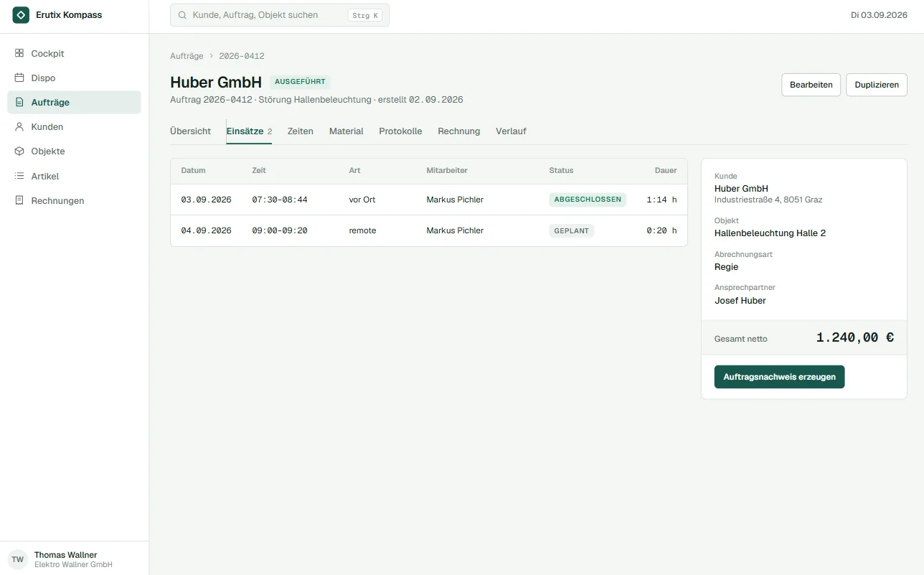Click the GEPLANT status badge
The width and height of the screenshot is (924, 575).
572,231
